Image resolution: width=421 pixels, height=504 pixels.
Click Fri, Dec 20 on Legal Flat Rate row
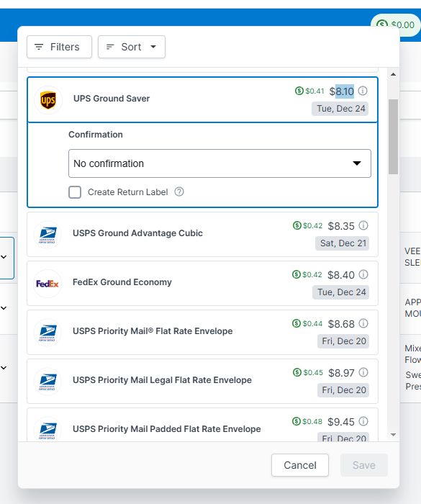[344, 390]
